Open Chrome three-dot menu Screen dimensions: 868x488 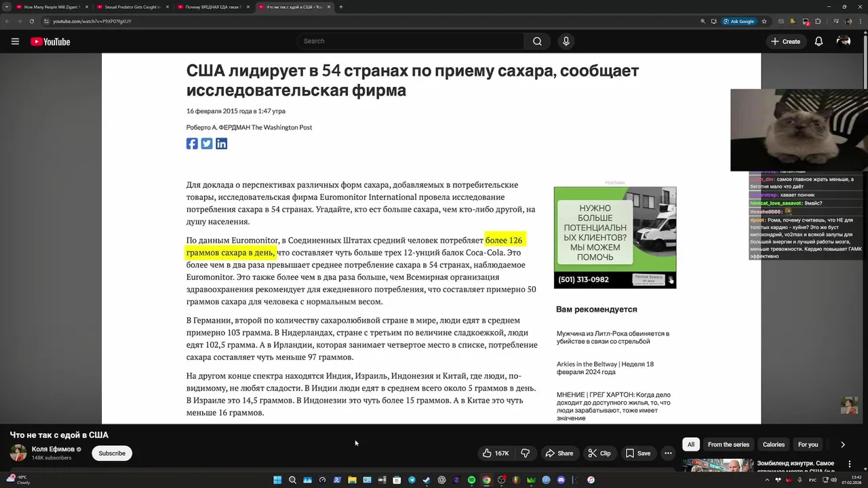(861, 21)
